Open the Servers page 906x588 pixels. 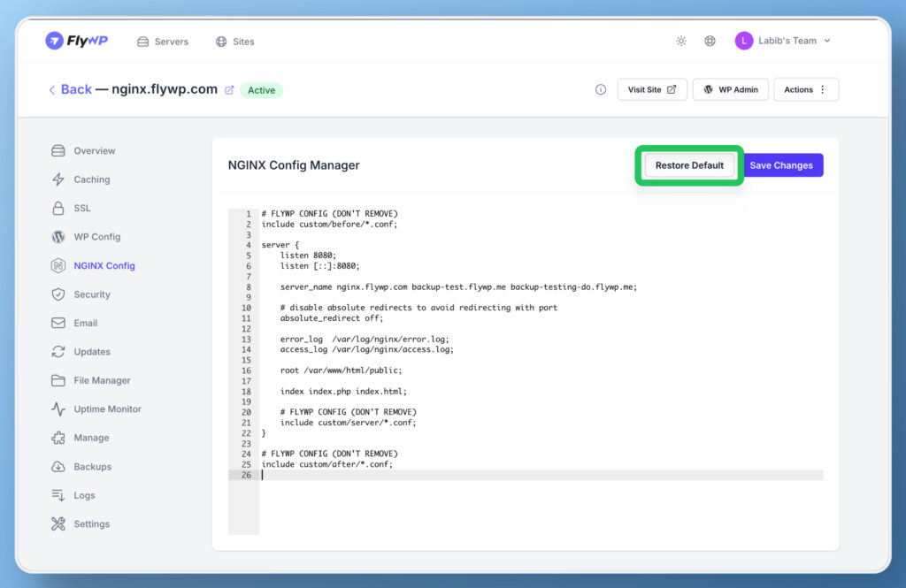tap(163, 42)
